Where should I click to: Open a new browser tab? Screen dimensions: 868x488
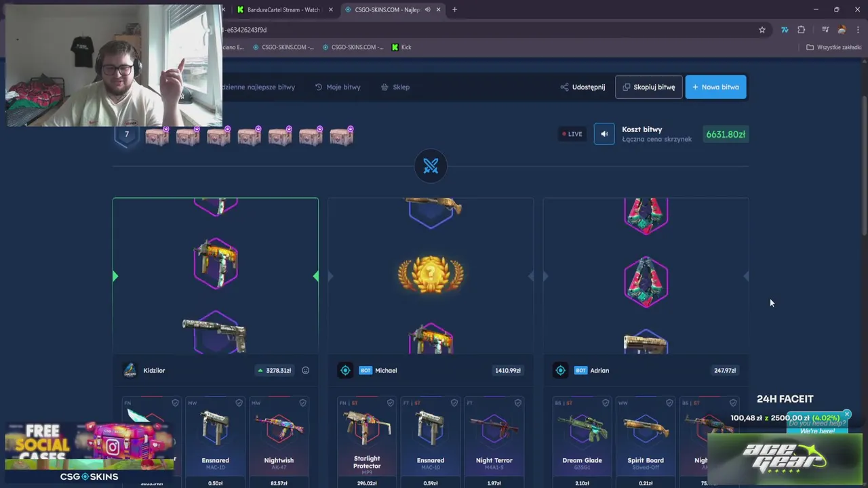[454, 9]
